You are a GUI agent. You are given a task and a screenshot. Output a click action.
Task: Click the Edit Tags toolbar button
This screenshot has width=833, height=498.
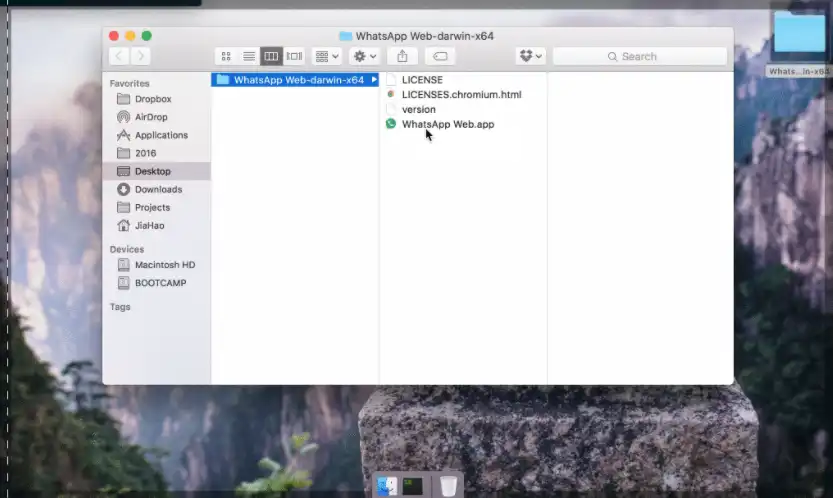tap(440, 56)
